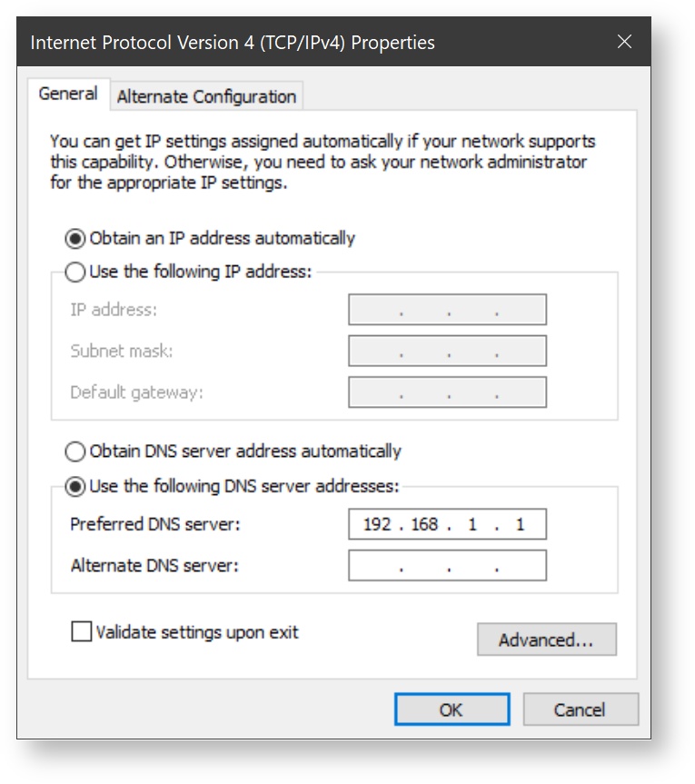Select Obtain DNS server address automatically
Viewport: 695px width, 784px height.
(x=75, y=452)
